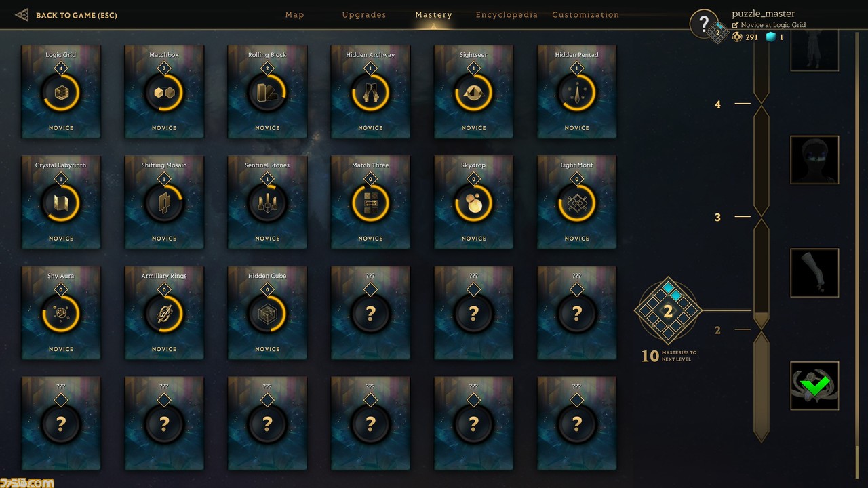
Task: Select the Matchbox puzzle icon
Action: [x=164, y=93]
